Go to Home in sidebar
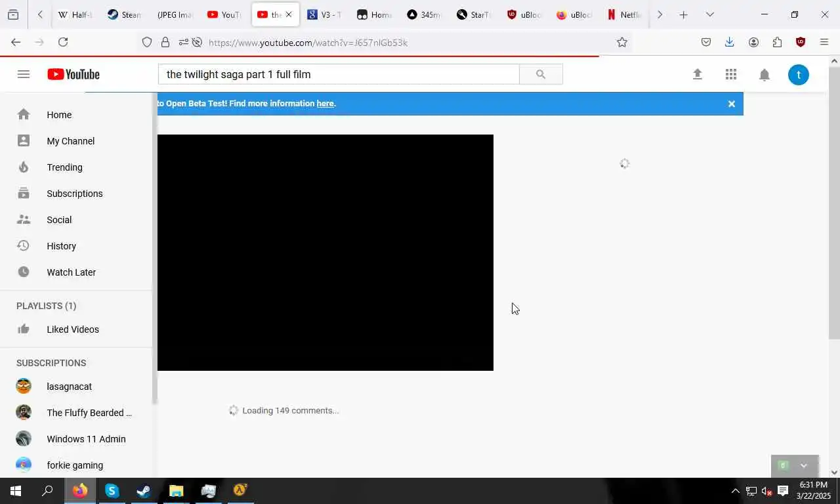840x504 pixels. (x=76, y=115)
